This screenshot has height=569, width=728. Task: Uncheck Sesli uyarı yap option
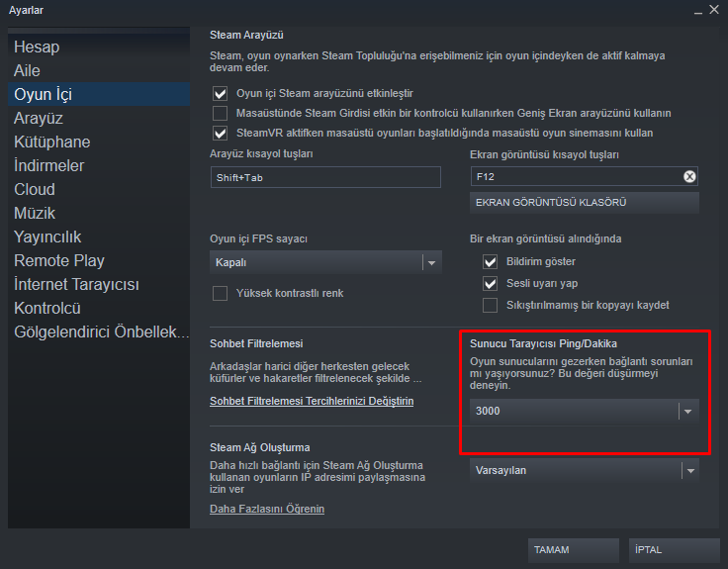coord(490,283)
